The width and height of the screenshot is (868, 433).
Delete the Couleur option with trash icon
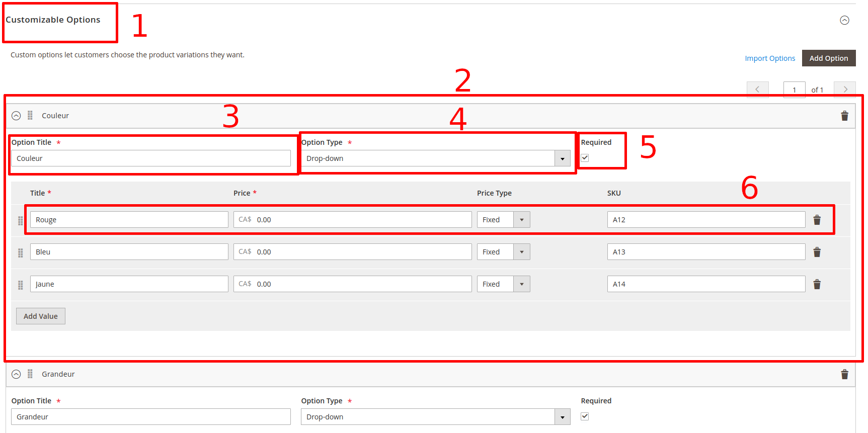(x=844, y=116)
